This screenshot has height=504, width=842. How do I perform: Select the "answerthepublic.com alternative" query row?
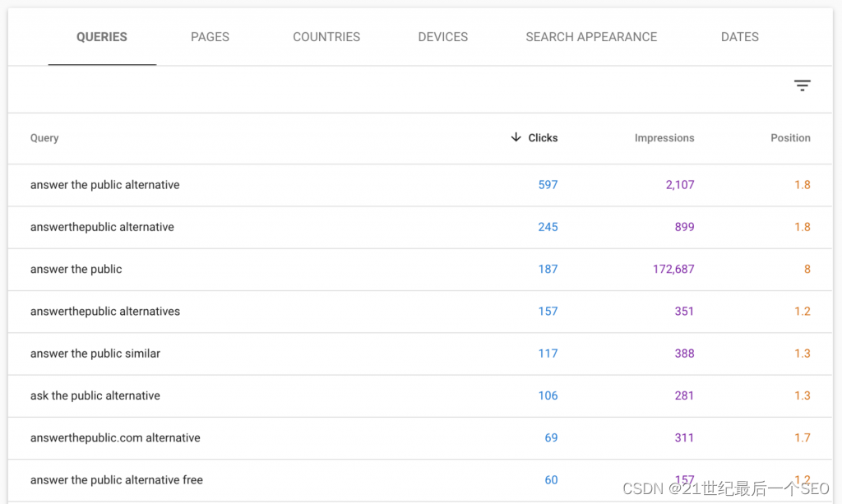tap(115, 438)
